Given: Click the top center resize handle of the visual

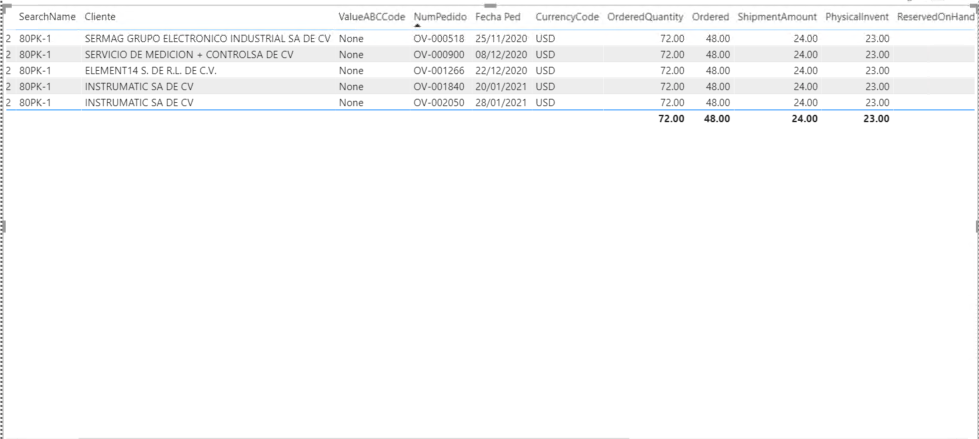Looking at the screenshot, I should coord(490,6).
